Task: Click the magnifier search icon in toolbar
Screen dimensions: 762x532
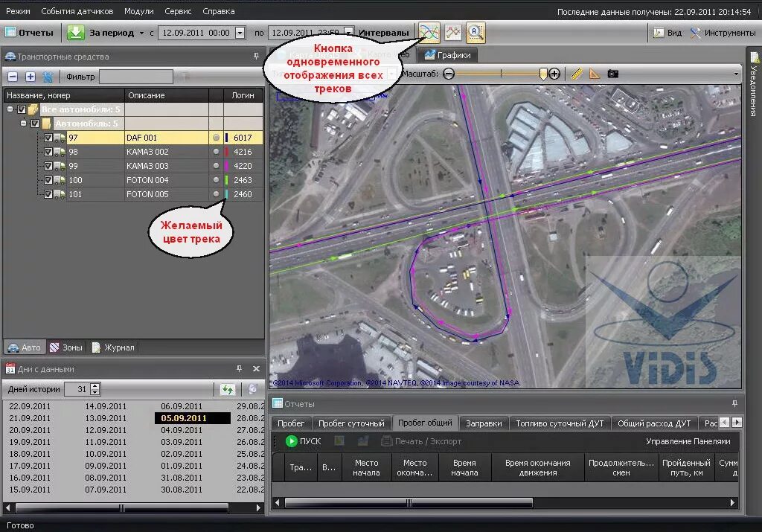Action: (x=476, y=33)
